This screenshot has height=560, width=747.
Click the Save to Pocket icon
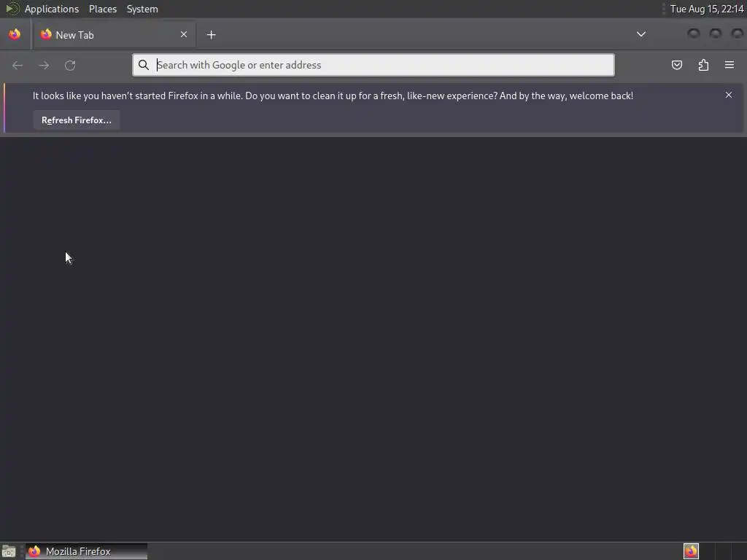(676, 65)
